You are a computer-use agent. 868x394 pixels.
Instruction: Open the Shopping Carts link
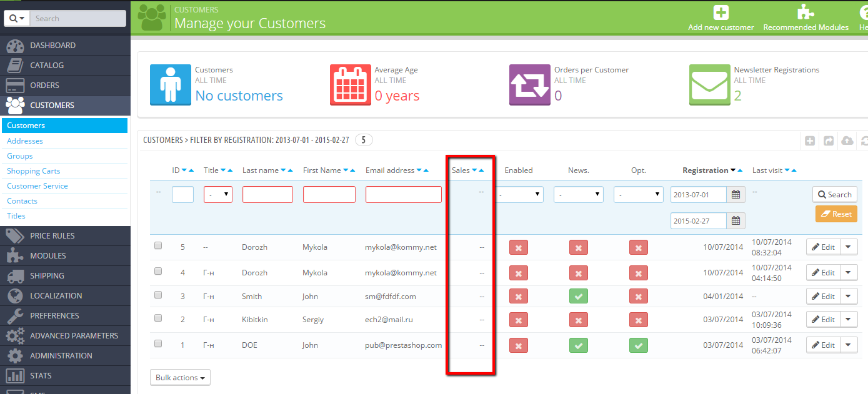34,171
